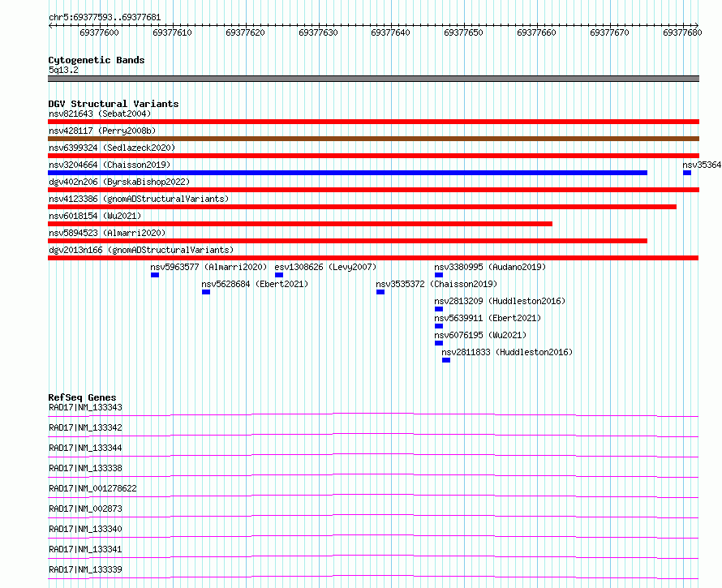Select the dgv2013n166 gnomAD variant bar
Viewport: 722px width, 588px height.
[373, 258]
